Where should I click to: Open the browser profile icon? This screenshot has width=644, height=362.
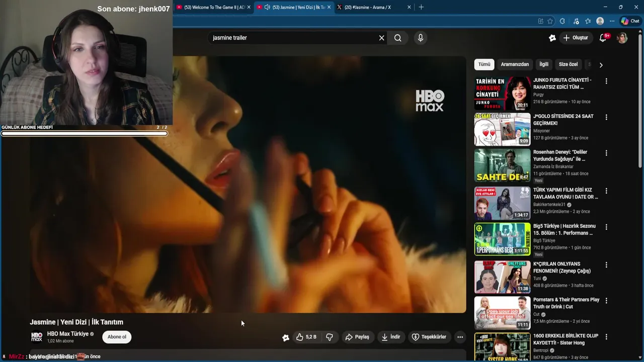[600, 21]
